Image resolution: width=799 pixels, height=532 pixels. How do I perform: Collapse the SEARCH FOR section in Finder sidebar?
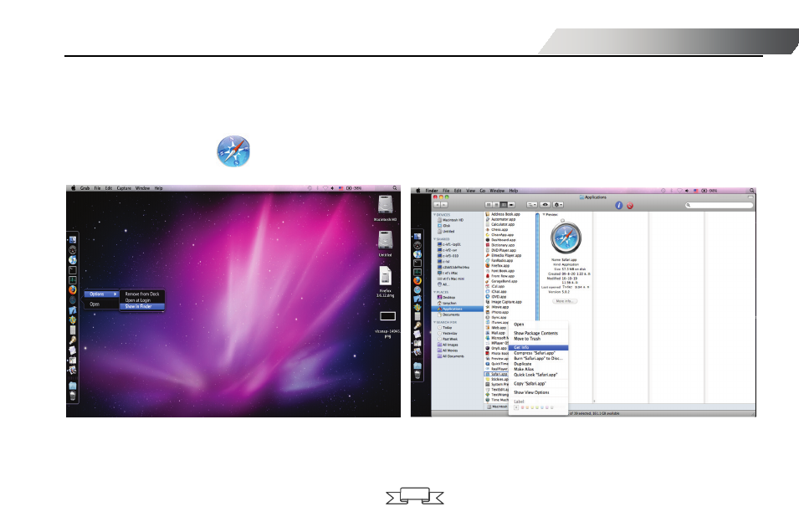click(435, 322)
